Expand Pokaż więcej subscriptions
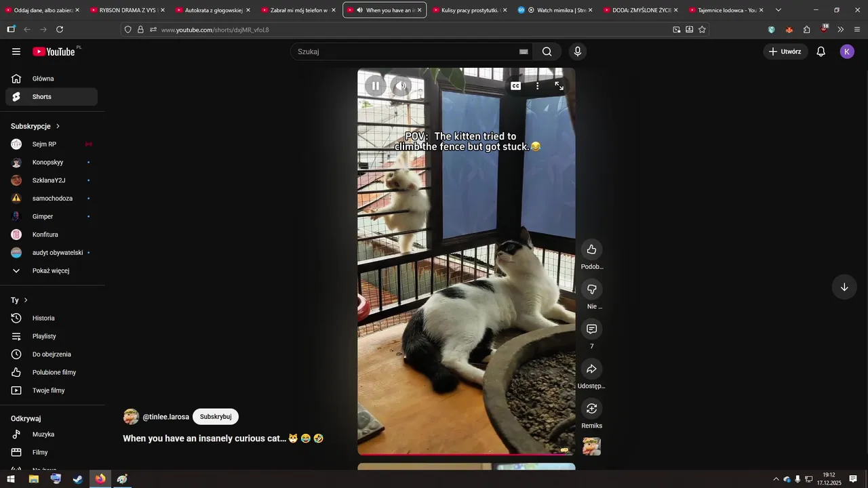The image size is (868, 488). click(52, 270)
